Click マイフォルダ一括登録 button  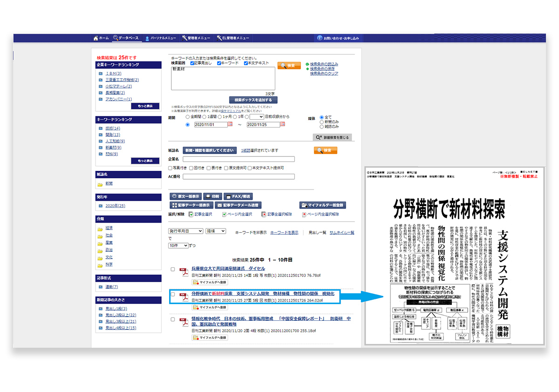pyautogui.click(x=323, y=205)
